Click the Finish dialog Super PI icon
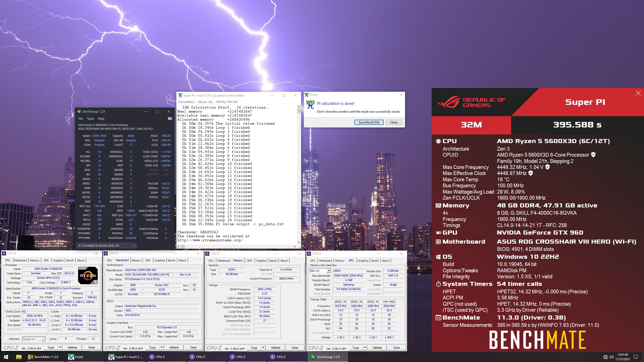The width and height of the screenshot is (644, 362). coord(310,105)
